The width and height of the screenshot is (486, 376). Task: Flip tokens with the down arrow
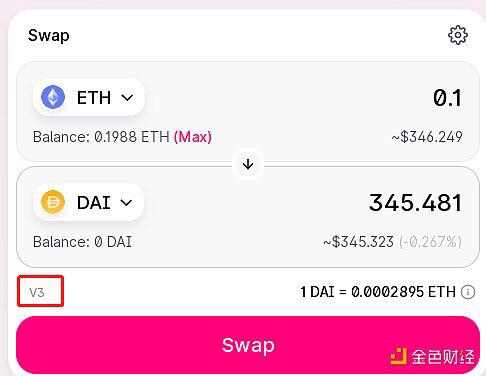(248, 164)
